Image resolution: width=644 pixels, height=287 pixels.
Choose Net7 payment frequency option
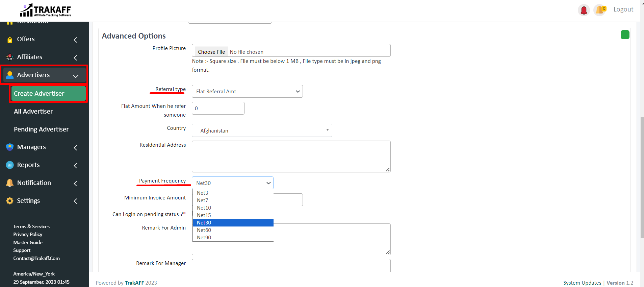233,200
